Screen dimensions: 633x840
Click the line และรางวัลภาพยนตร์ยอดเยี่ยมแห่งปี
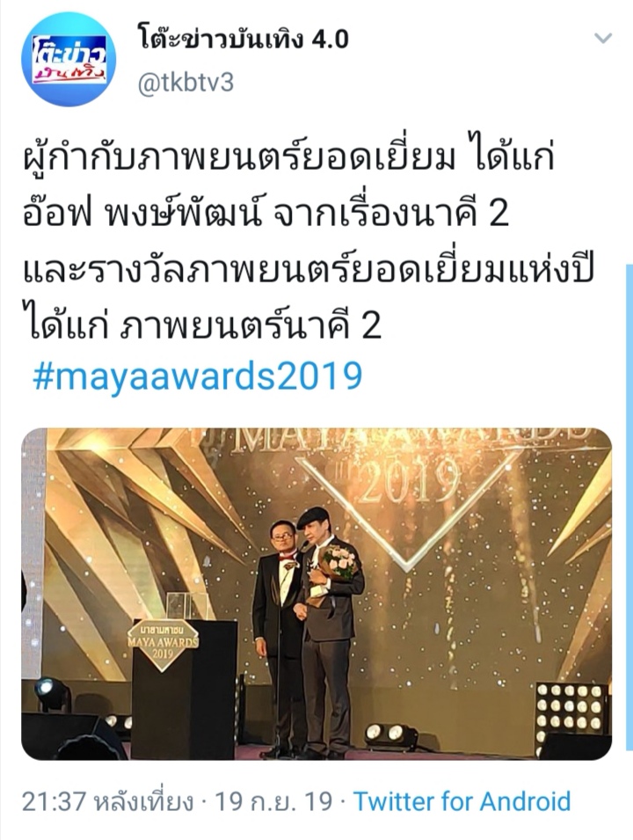(x=309, y=268)
